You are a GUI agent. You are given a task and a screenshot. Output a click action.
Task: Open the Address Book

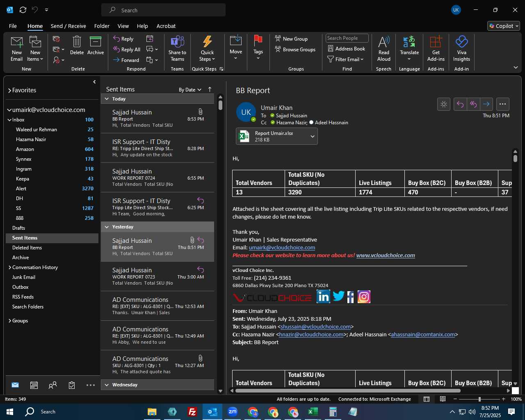[346, 49]
